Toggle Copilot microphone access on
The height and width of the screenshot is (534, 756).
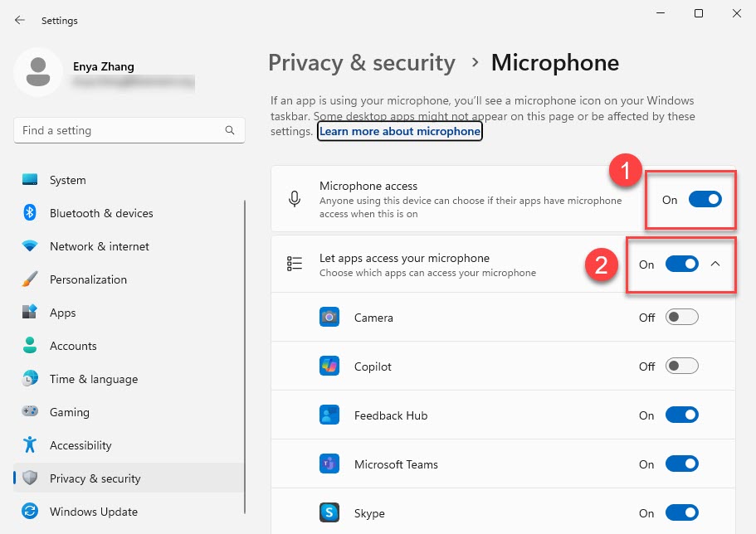[681, 367]
